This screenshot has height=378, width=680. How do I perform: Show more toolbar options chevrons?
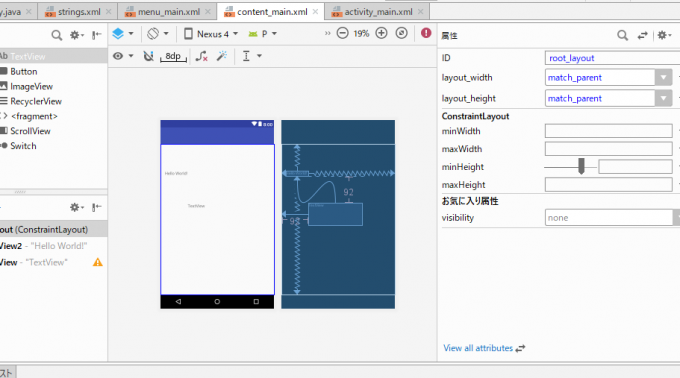click(x=327, y=33)
